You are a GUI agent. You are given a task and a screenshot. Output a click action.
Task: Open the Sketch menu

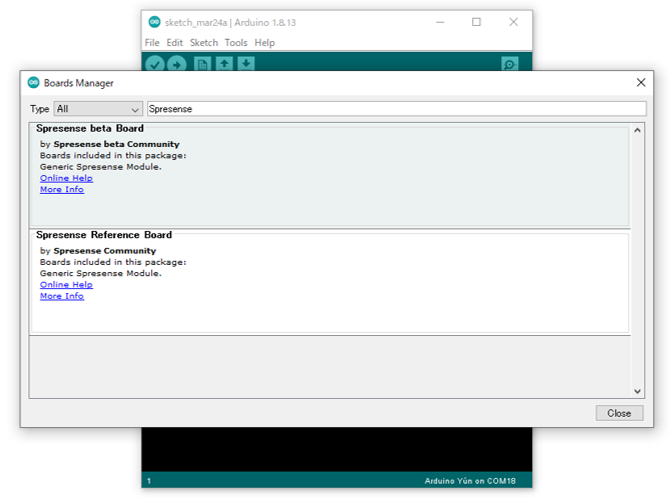[204, 43]
